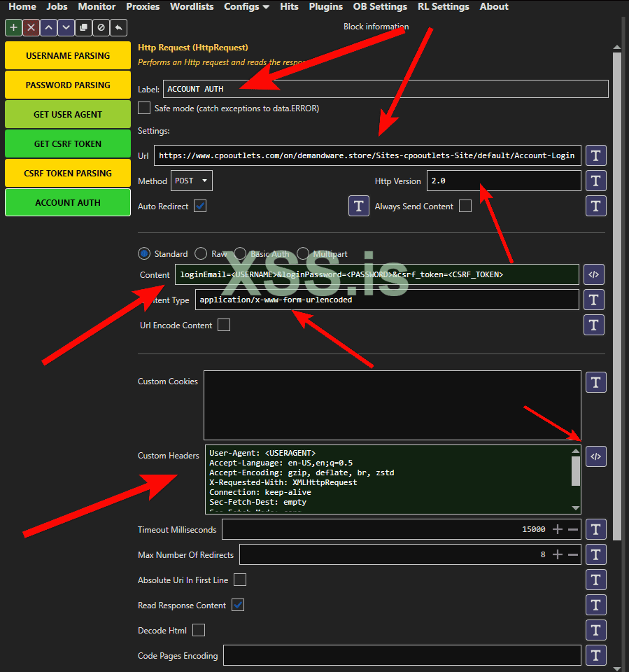Check the Absolute Uri In First Line box

[240, 580]
